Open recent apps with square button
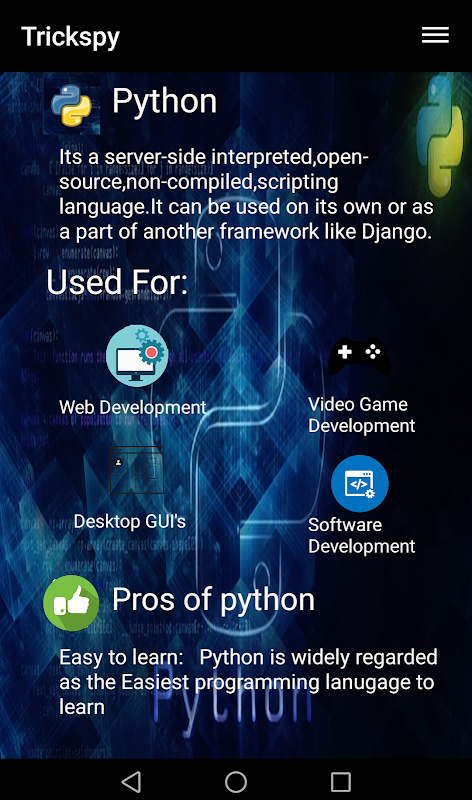The width and height of the screenshot is (472, 800). coord(341,781)
